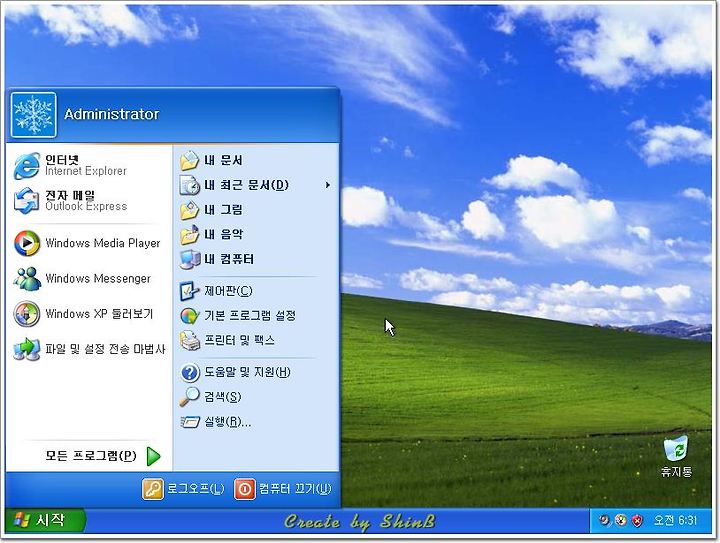Open the Windows XP 둘러보기 tour icon

27,313
